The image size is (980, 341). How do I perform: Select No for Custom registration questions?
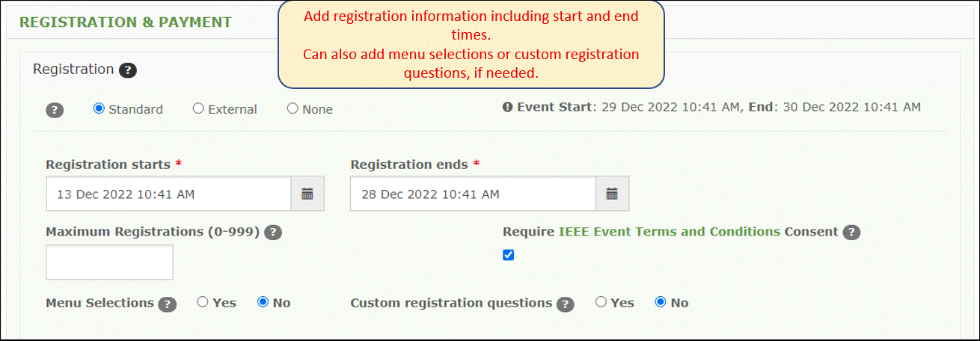click(661, 302)
